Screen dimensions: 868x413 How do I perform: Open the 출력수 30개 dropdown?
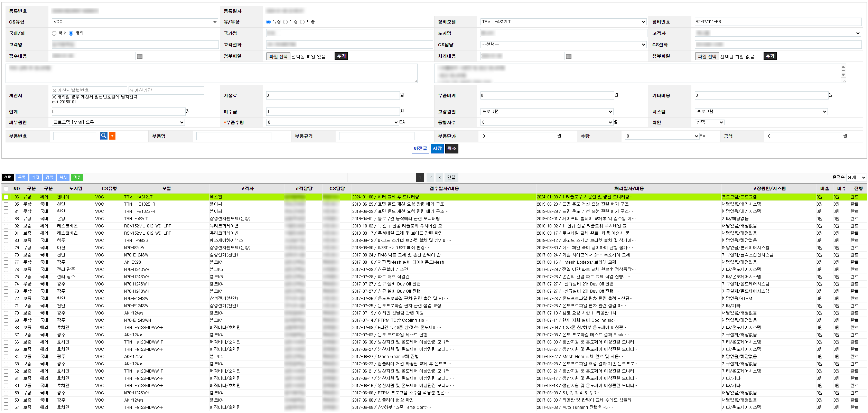[856, 177]
